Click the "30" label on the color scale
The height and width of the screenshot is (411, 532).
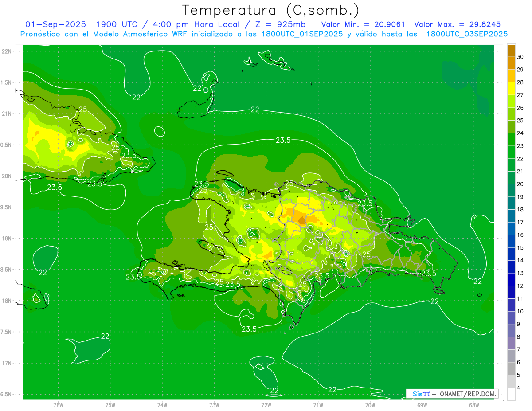[521, 57]
